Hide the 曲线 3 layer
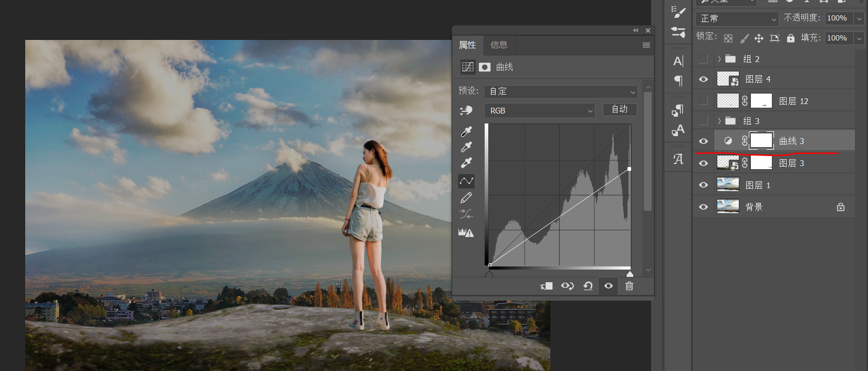This screenshot has height=371, width=868. tap(703, 141)
